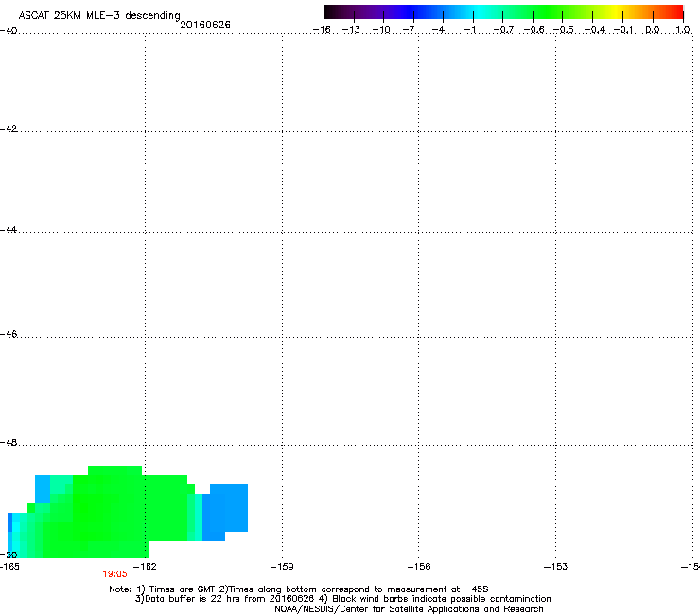Click the color bar label -10
700x615 pixels.
click(x=381, y=30)
